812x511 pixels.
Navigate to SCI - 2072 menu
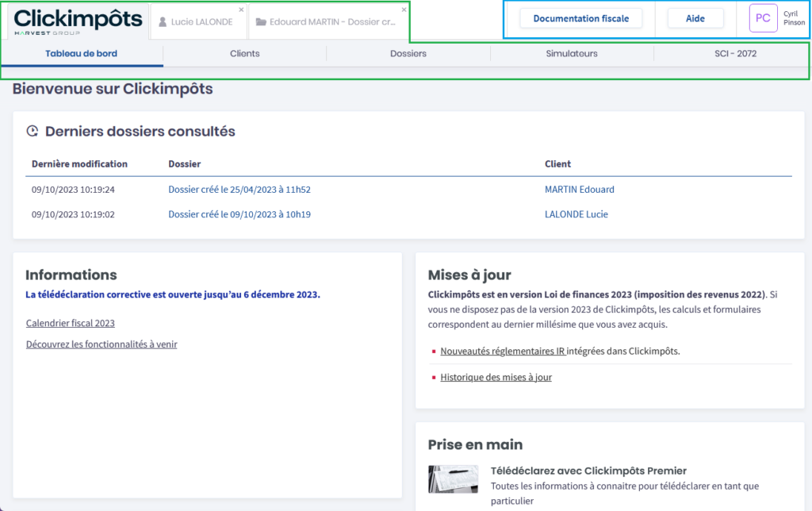[x=730, y=54]
